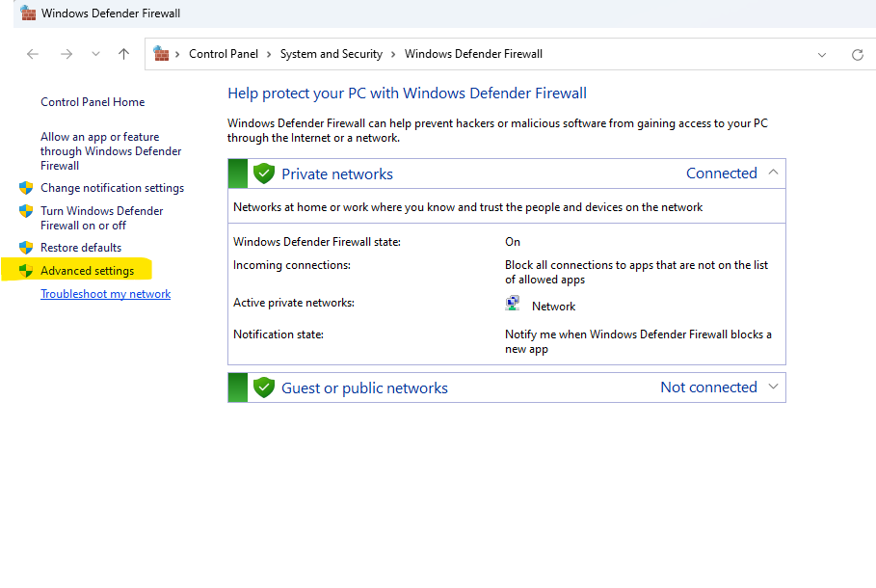Click Block all connections description text
This screenshot has height=588, width=876.
click(636, 272)
